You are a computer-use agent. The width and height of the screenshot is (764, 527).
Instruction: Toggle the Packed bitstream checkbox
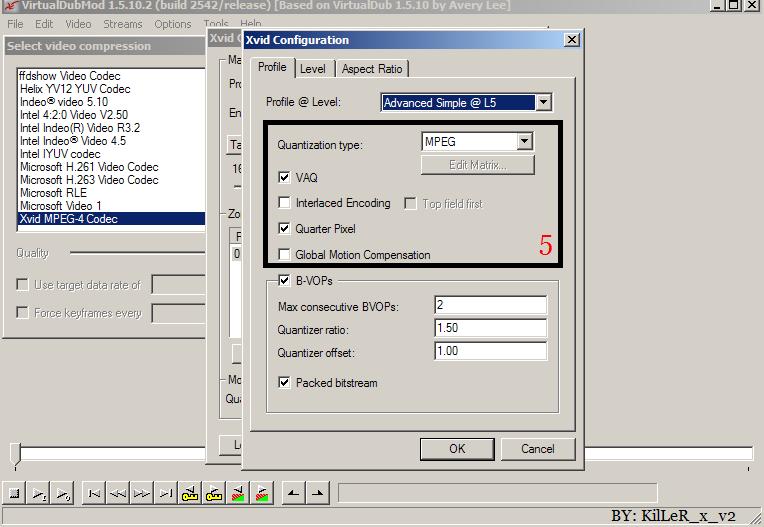click(284, 383)
